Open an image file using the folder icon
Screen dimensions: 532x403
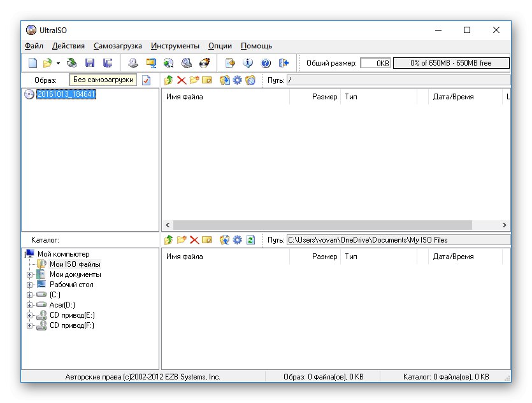(x=48, y=63)
